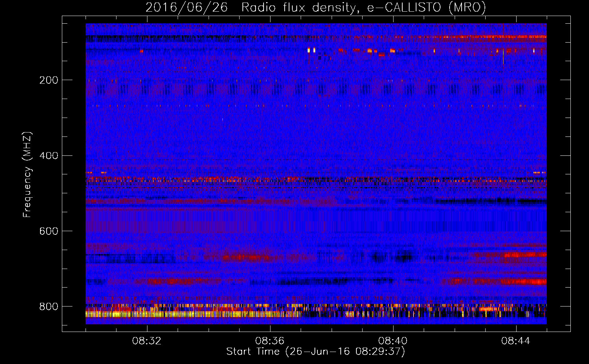Image resolution: width=589 pixels, height=364 pixels.
Task: Click the 'Start Time (26-Jun-16 08:29:37)' label
Action: pos(316,352)
